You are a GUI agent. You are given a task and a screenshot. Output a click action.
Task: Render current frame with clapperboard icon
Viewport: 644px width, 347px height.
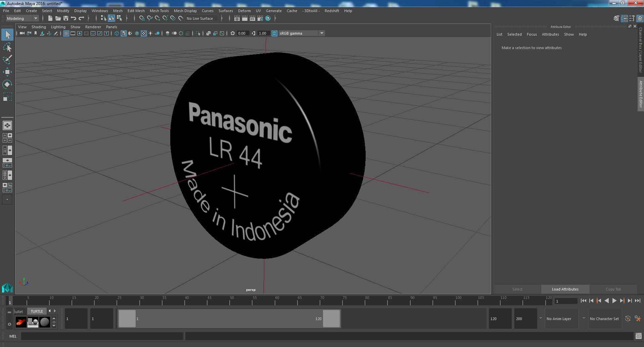pos(245,18)
